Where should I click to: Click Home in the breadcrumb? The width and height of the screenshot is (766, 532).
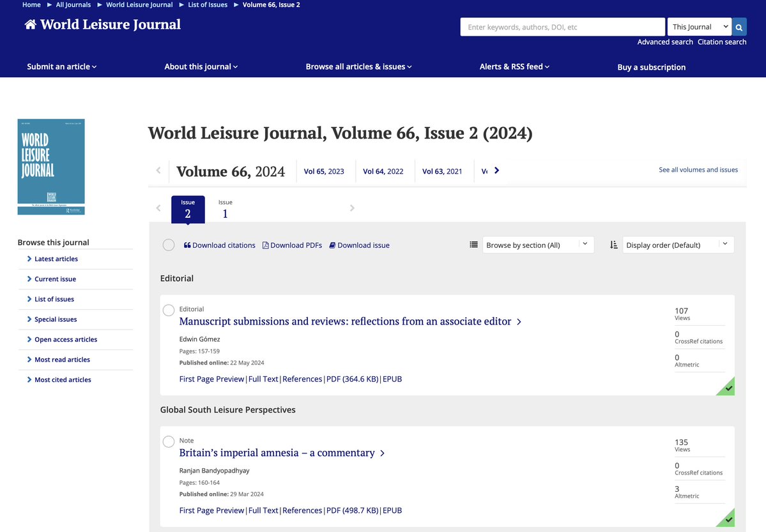point(31,4)
